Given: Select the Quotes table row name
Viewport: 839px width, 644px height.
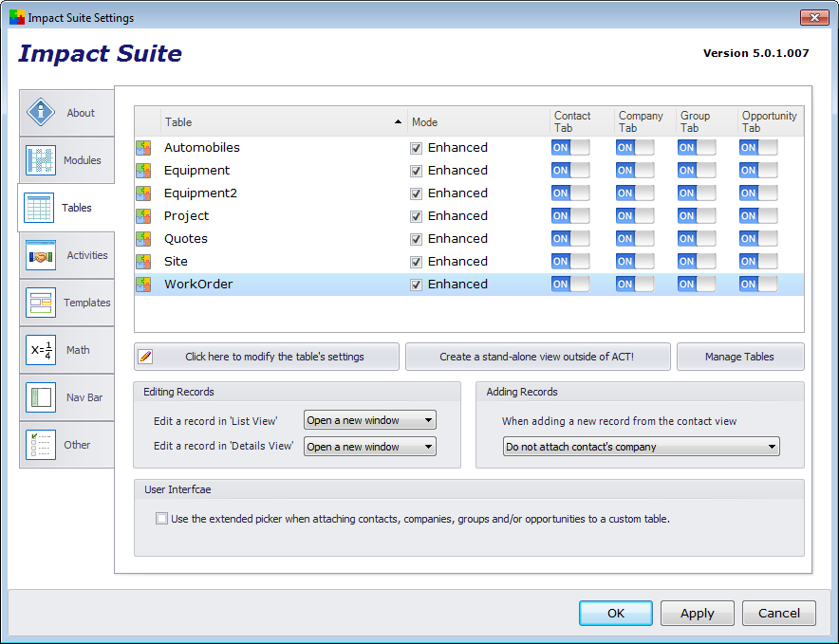Looking at the screenshot, I should [x=186, y=239].
